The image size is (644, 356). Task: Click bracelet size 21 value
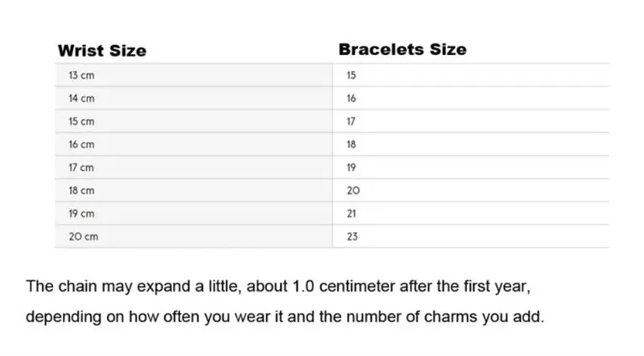(352, 213)
